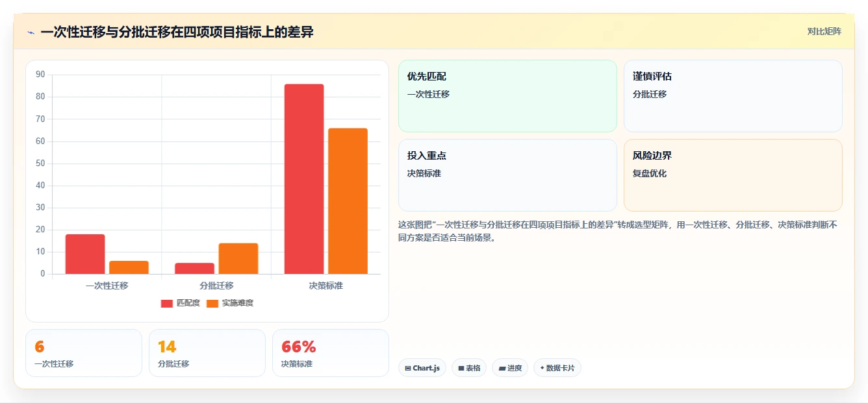Click the 一次性迁移 x-axis label
The width and height of the screenshot is (868, 403).
point(107,286)
